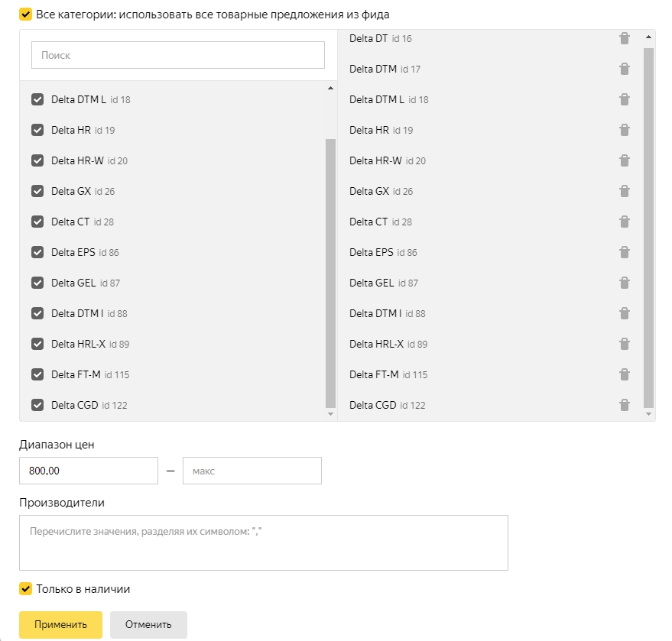Disable the 'Только в наличии' checkbox

[26, 589]
